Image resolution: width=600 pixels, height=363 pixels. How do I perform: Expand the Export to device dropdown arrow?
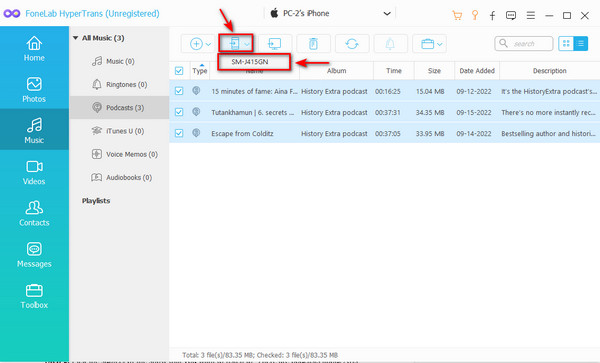click(247, 44)
